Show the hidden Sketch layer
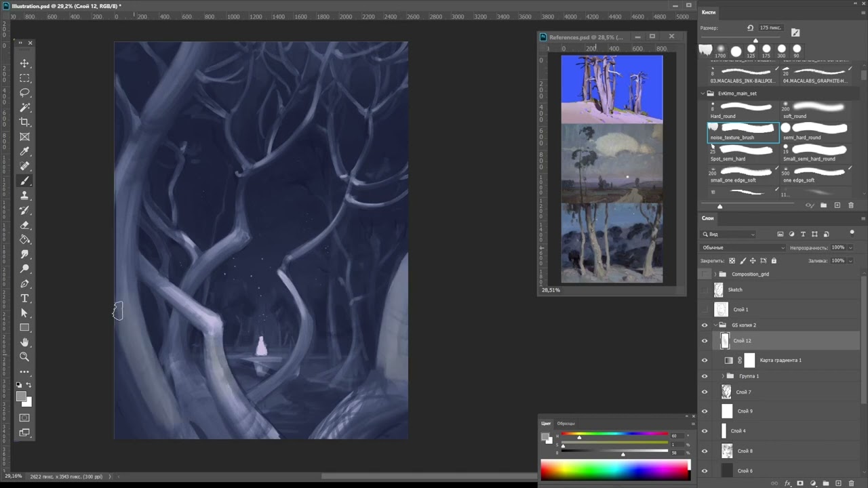The width and height of the screenshot is (868, 488). click(x=705, y=290)
